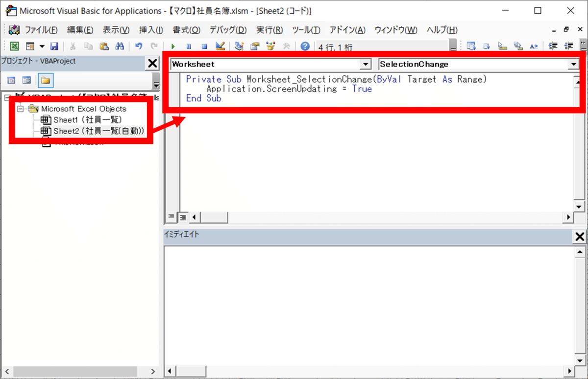
Task: Click View Code in project pane
Action: point(11,80)
